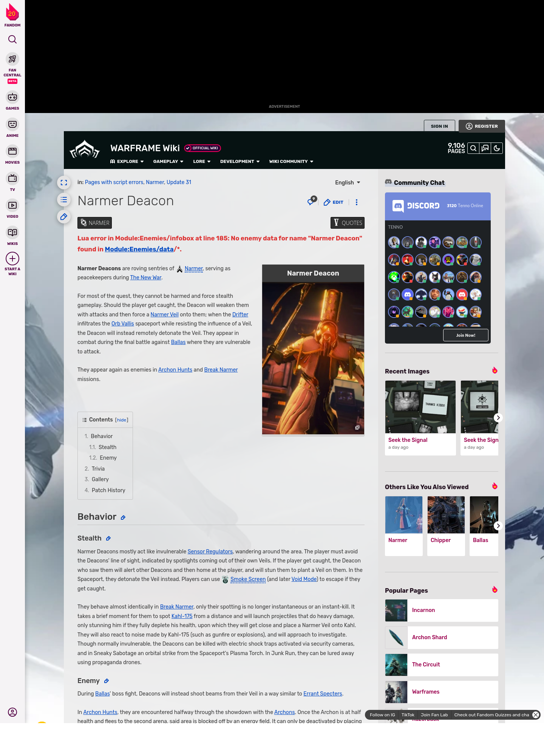
Task: Jump to Gallery in Contents
Action: (x=100, y=479)
